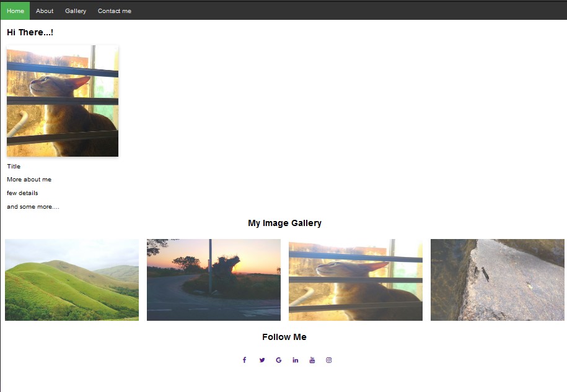567x392 pixels.
Task: Open the green hills gallery image
Action: 72,279
